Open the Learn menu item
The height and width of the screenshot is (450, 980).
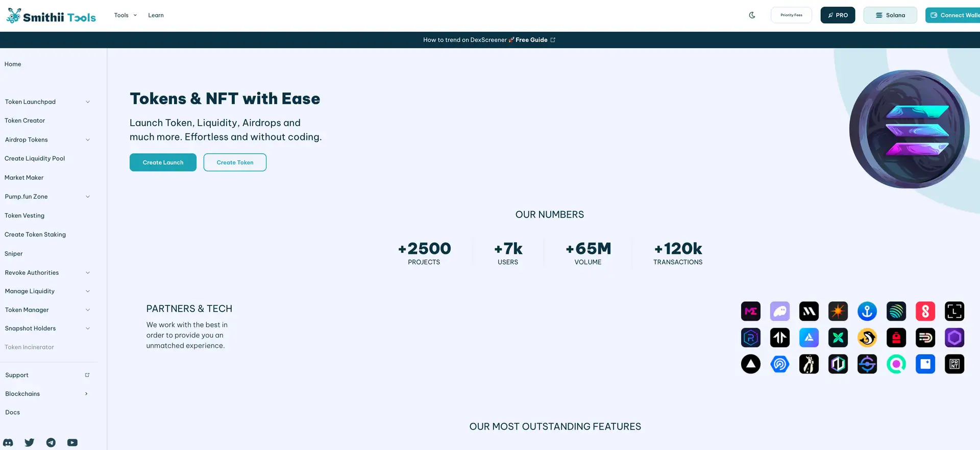pyautogui.click(x=156, y=15)
